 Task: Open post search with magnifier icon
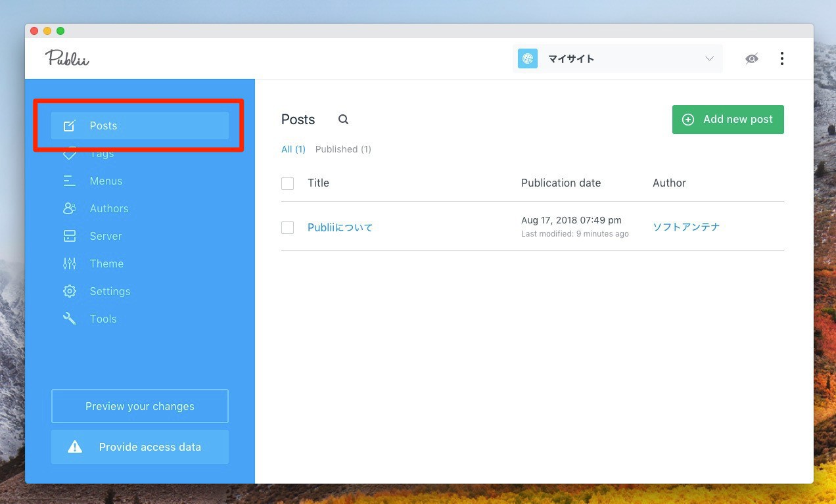tap(343, 120)
